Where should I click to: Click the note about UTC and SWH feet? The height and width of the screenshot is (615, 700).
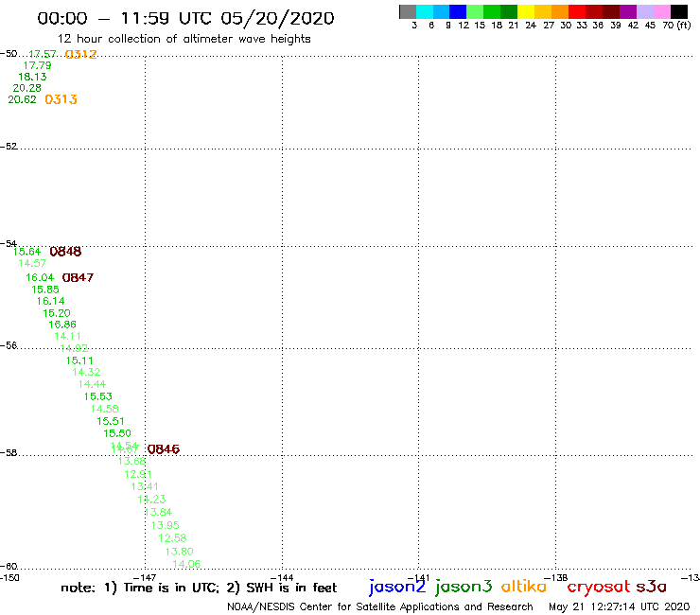tap(199, 588)
